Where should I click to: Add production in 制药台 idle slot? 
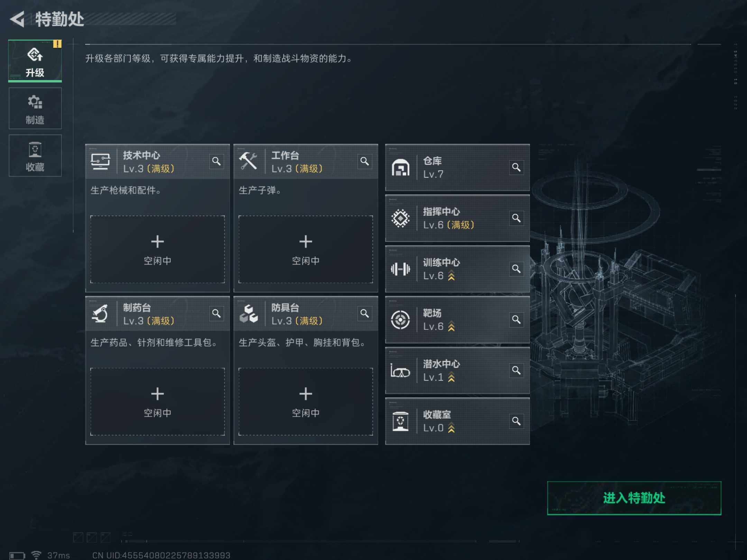[157, 401]
